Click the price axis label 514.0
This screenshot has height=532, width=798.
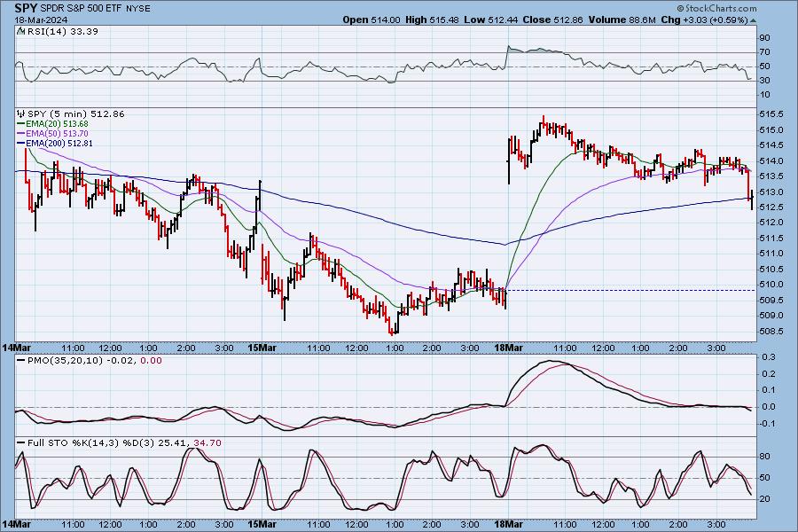point(771,161)
